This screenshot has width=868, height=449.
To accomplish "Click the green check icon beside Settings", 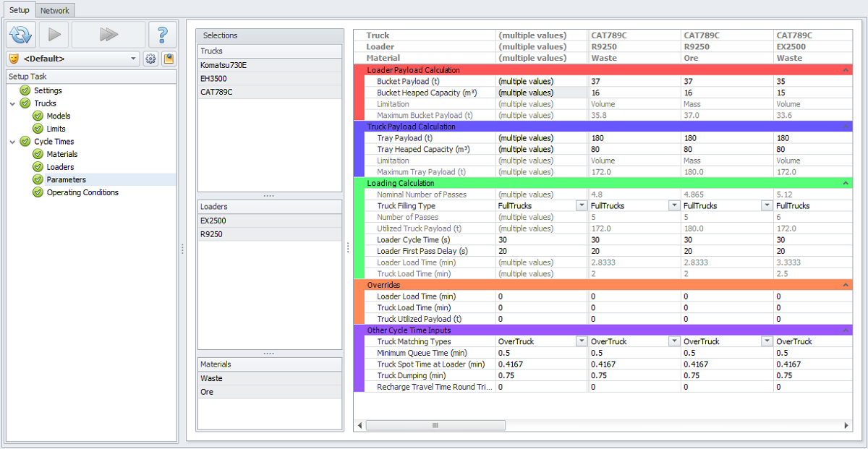I will tap(25, 90).
